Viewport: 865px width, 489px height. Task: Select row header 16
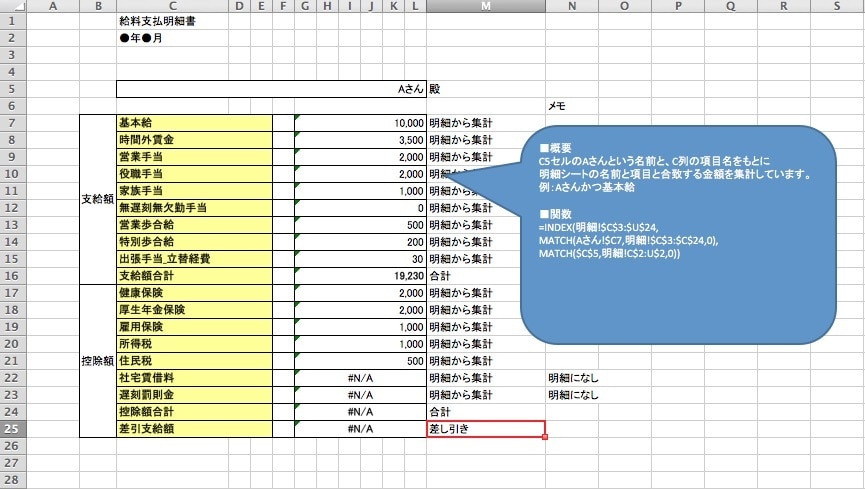pos(12,276)
